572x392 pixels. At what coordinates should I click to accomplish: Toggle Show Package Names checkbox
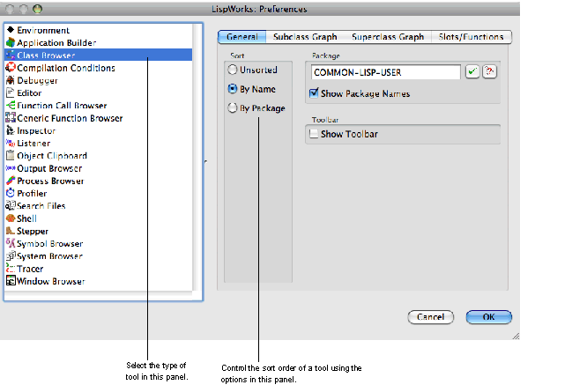[x=314, y=93]
